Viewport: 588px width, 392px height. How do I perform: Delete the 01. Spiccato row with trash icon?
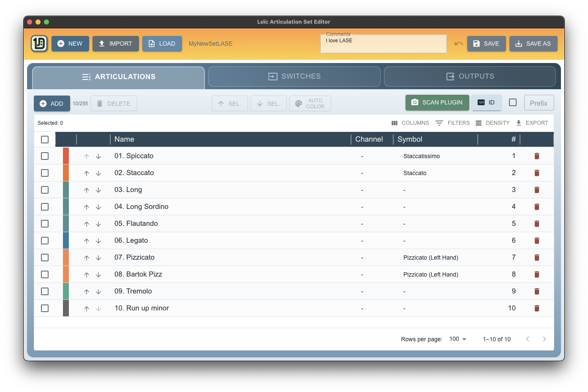click(x=536, y=156)
